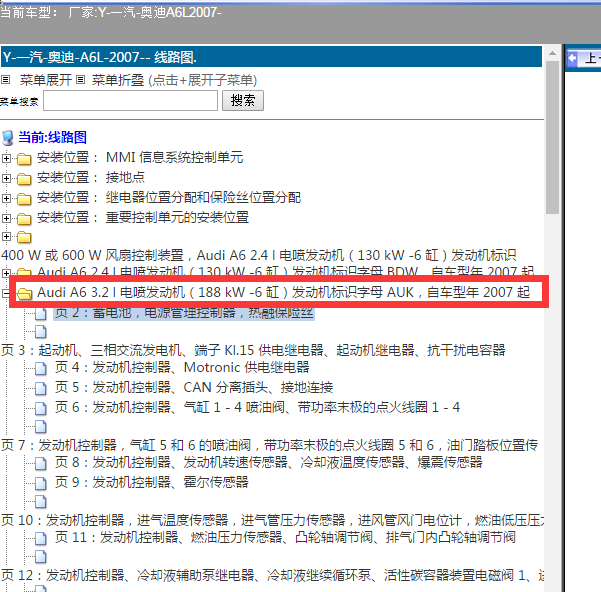Open 页 6: 气缸 1 - 4 喷油阀 page

(257, 407)
